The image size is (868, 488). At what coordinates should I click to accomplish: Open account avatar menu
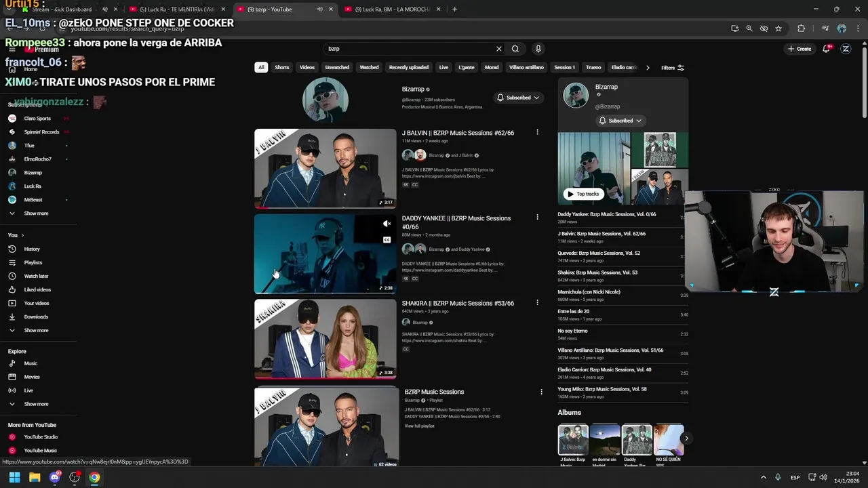(x=846, y=49)
